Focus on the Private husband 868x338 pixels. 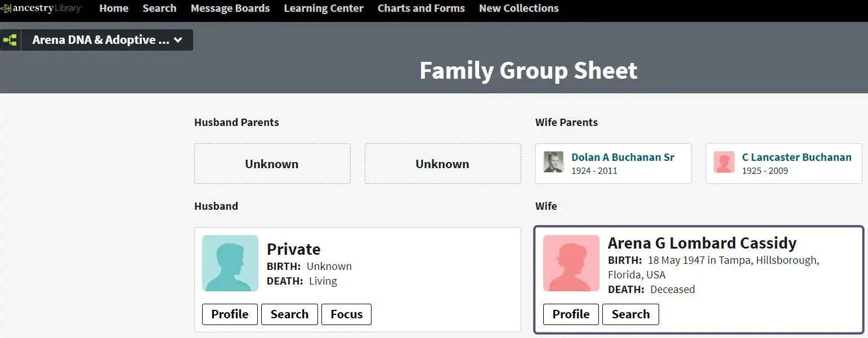coord(346,314)
